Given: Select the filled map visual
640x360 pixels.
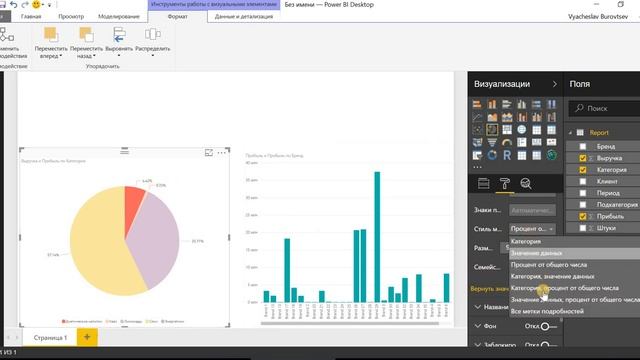Looking at the screenshot, I should pos(477,143).
